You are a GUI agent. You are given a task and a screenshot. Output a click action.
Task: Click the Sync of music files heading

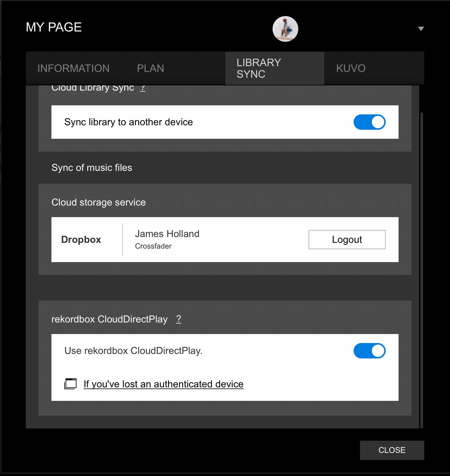tap(92, 168)
